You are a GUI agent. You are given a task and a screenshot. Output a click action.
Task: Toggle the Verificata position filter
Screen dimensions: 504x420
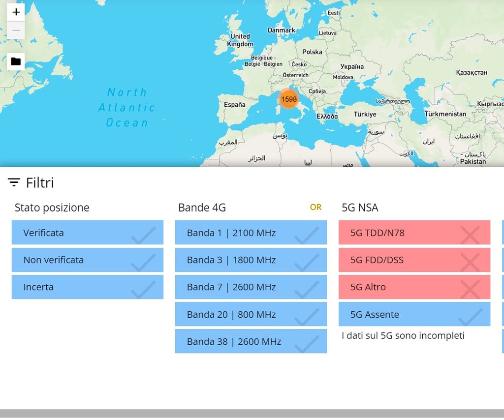click(x=87, y=233)
